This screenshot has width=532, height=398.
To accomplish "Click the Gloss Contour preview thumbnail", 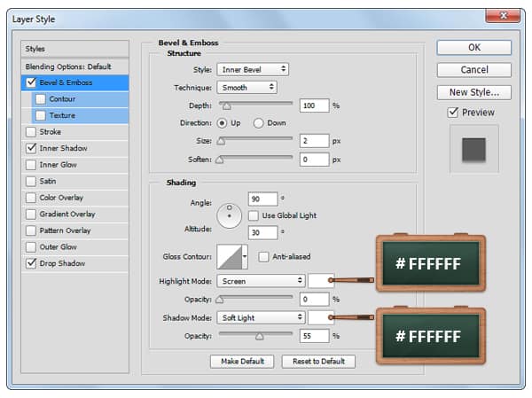I will pyautogui.click(x=230, y=257).
